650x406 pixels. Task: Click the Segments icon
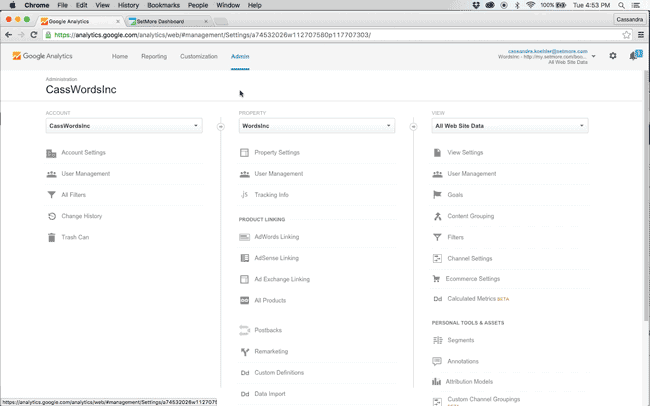tap(437, 340)
